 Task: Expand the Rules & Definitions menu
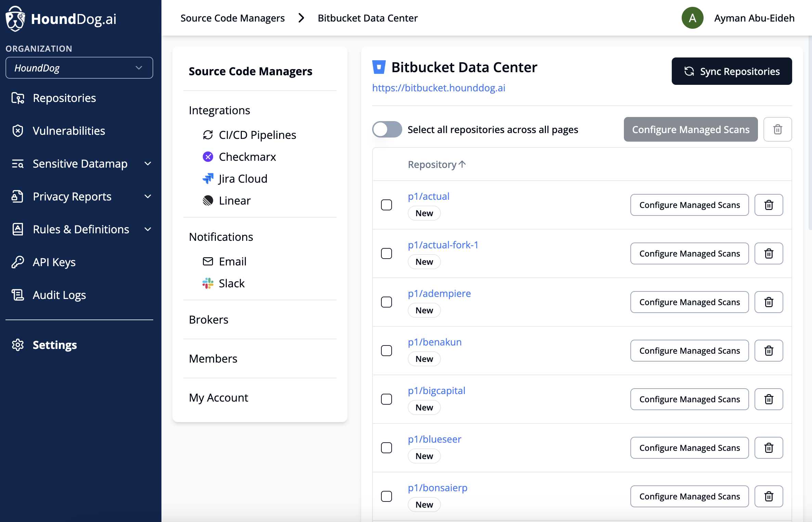pos(81,229)
